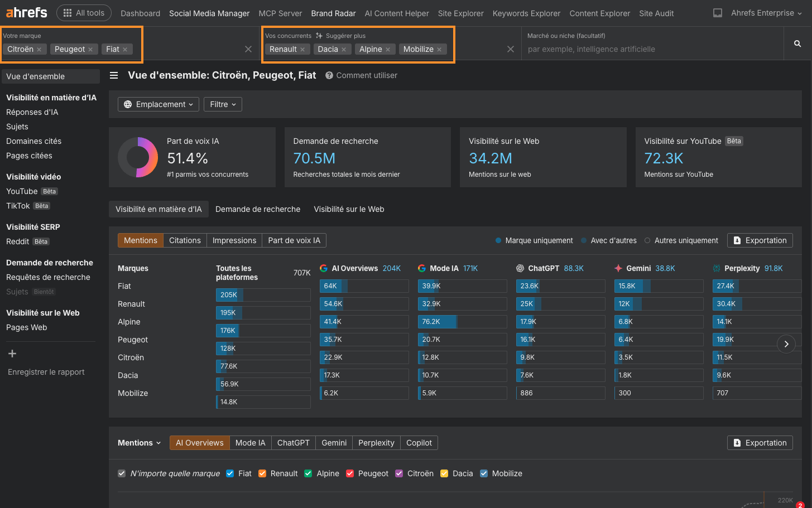Viewport: 812px width, 508px height.
Task: Click the search magnifier icon
Action: point(797,43)
